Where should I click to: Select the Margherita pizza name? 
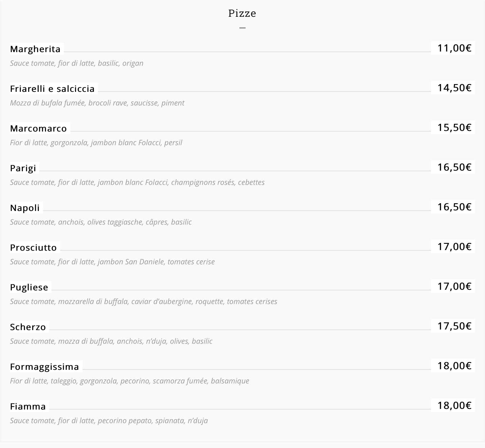point(35,49)
